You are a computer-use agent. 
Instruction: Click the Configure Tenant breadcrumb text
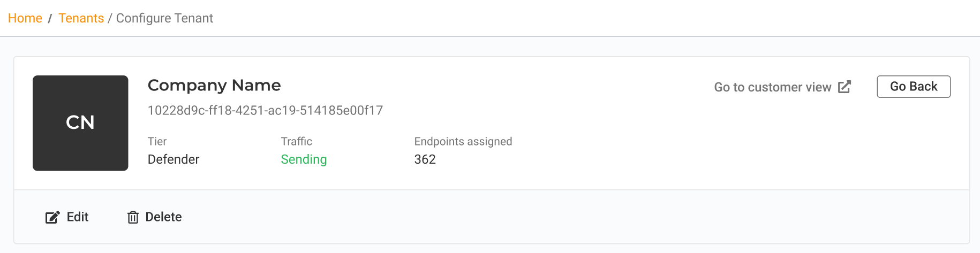164,18
